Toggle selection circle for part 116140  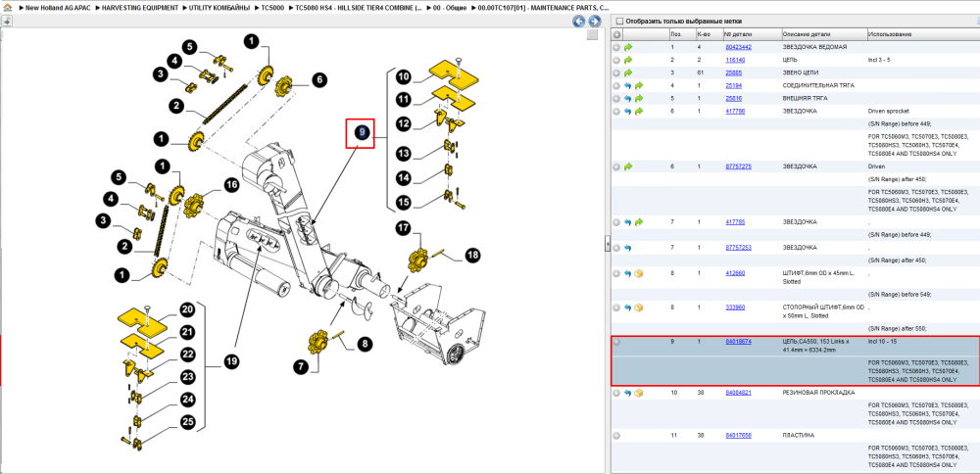point(616,61)
